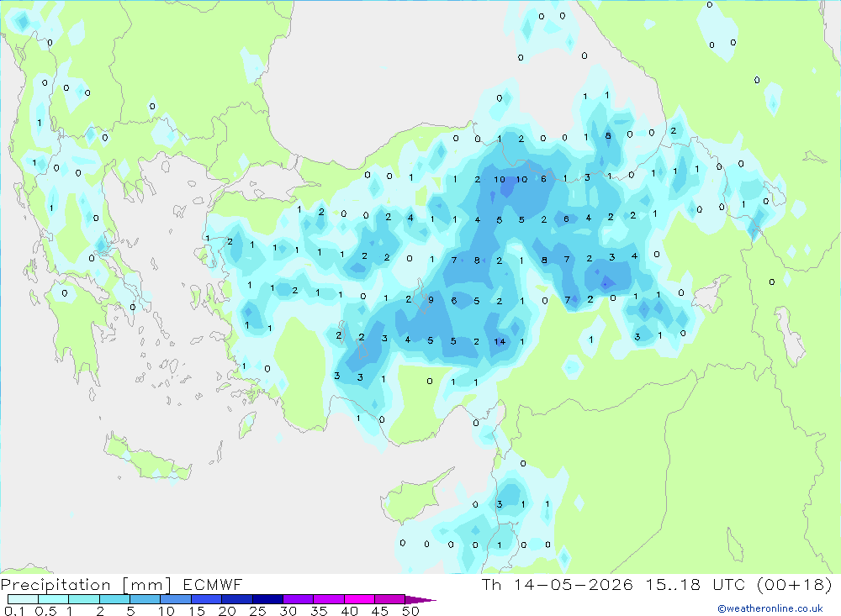Image resolution: width=841 pixels, height=616 pixels.
Task: Click the 35–40 mm violet legend swatch
Action: pos(328,599)
